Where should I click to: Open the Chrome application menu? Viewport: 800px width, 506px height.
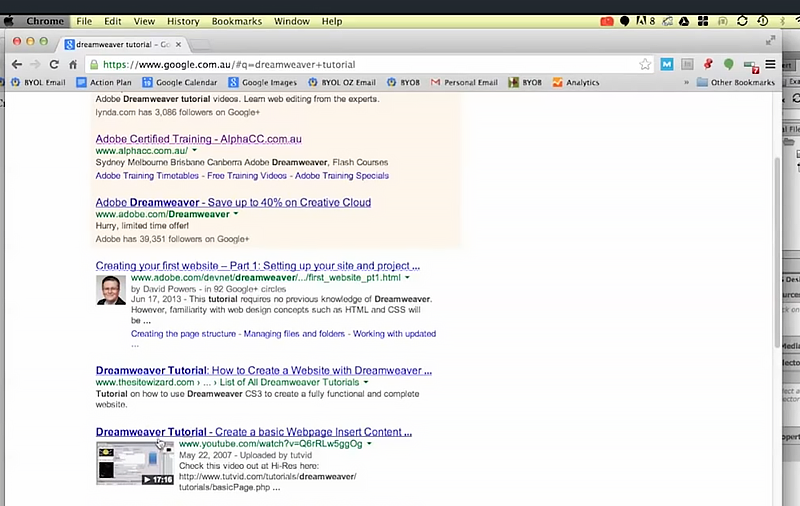click(x=45, y=21)
